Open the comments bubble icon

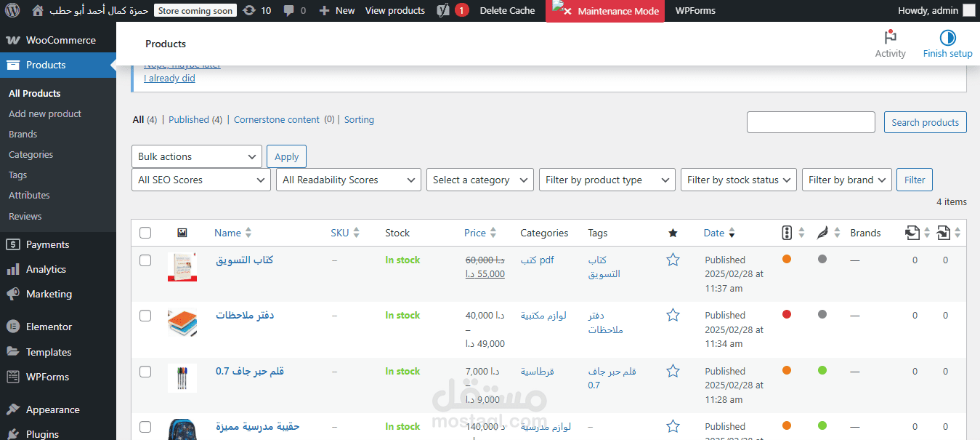click(x=289, y=11)
